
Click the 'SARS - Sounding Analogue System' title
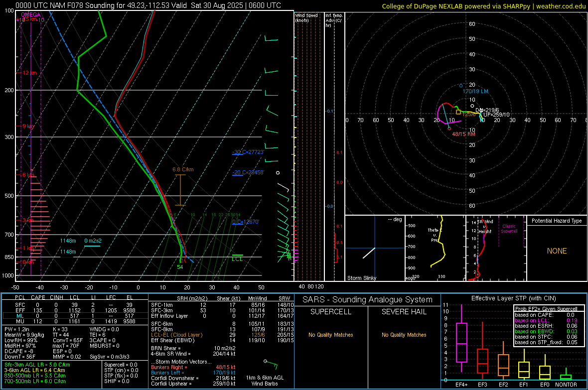pyautogui.click(x=367, y=300)
